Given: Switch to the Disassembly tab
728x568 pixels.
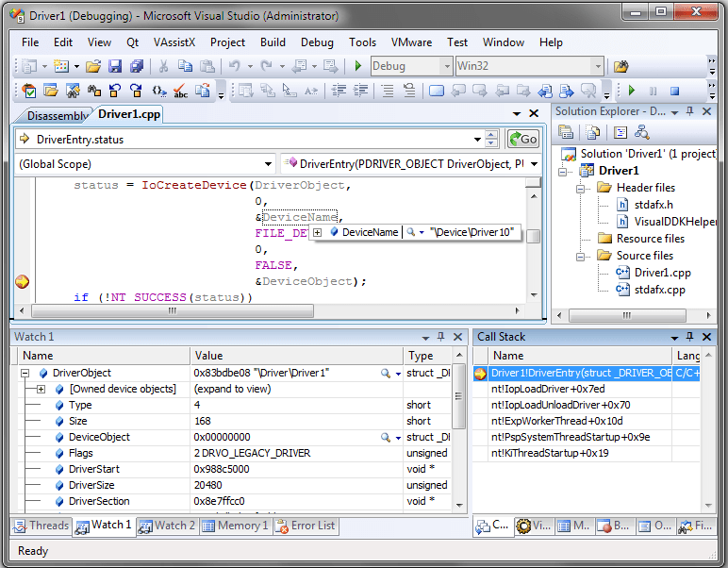Looking at the screenshot, I should tap(57, 116).
